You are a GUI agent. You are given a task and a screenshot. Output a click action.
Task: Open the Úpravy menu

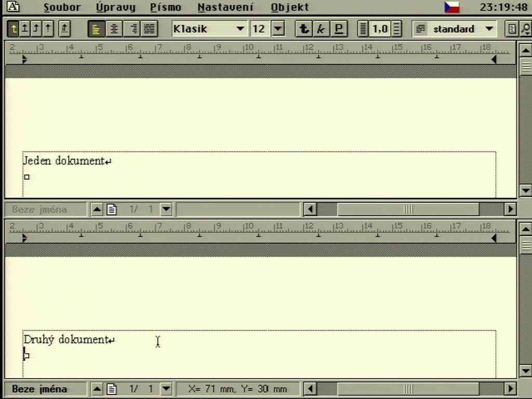pyautogui.click(x=116, y=7)
